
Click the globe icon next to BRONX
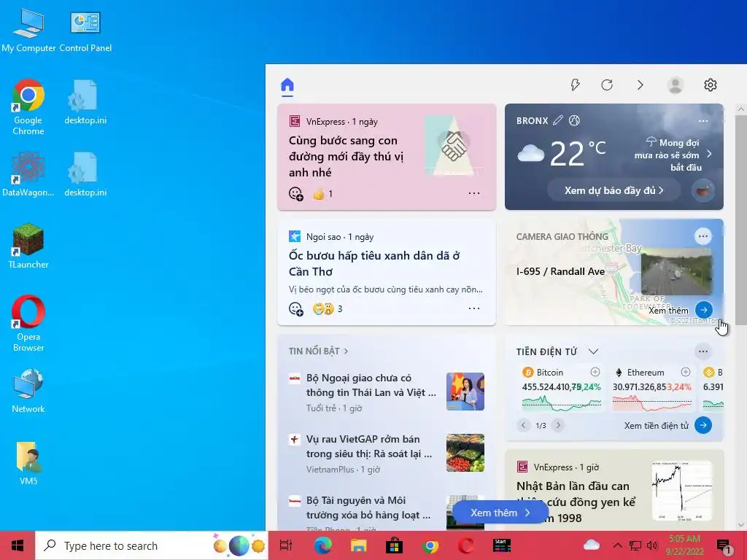[x=574, y=120]
